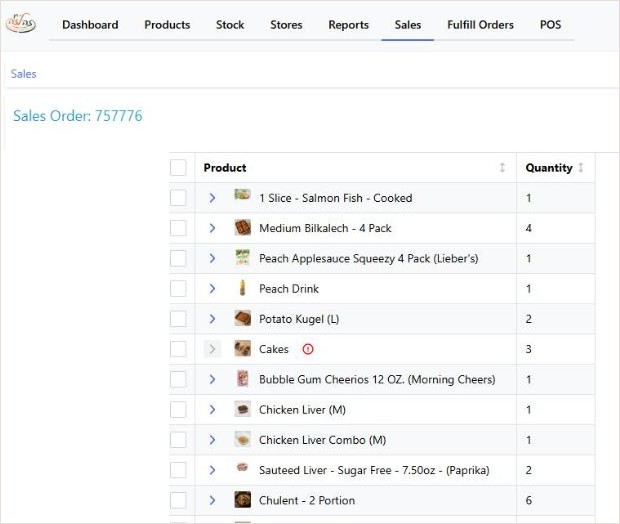Click the quantity 6 for Chulent - 2 Portion
Screen dimensions: 620x524
click(x=529, y=500)
